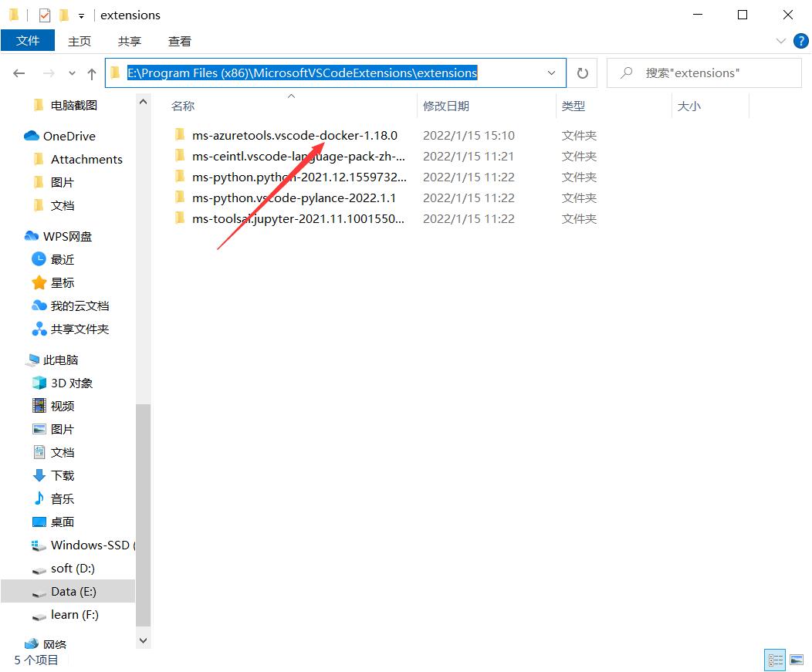Expand the ribbon with the chevron arrow
The width and height of the screenshot is (812, 672).
tap(781, 41)
